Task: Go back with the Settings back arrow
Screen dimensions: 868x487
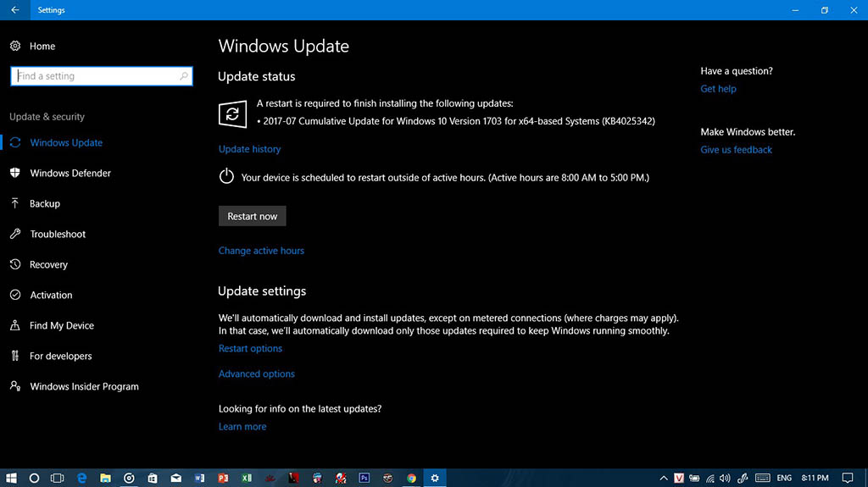Action: pyautogui.click(x=15, y=10)
